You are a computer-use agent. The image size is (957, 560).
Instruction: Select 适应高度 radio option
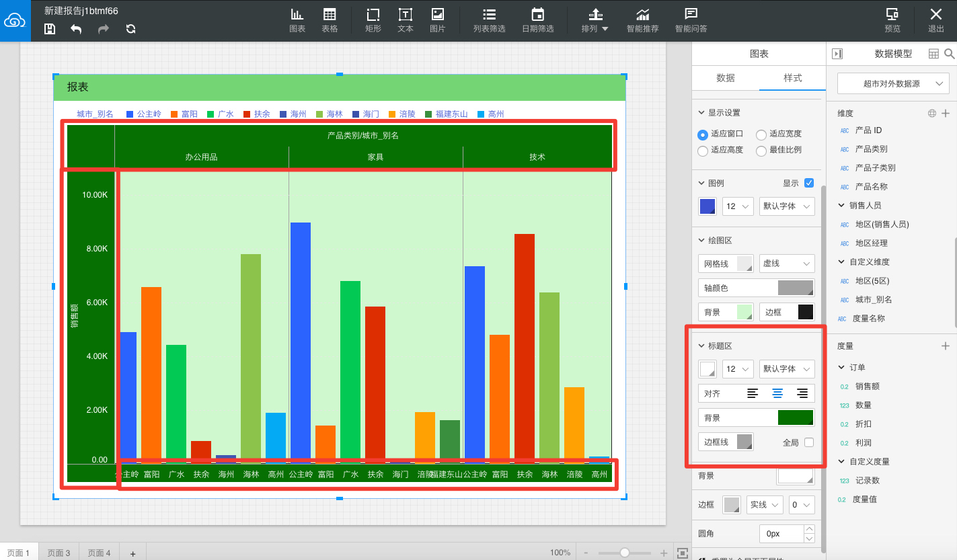703,151
